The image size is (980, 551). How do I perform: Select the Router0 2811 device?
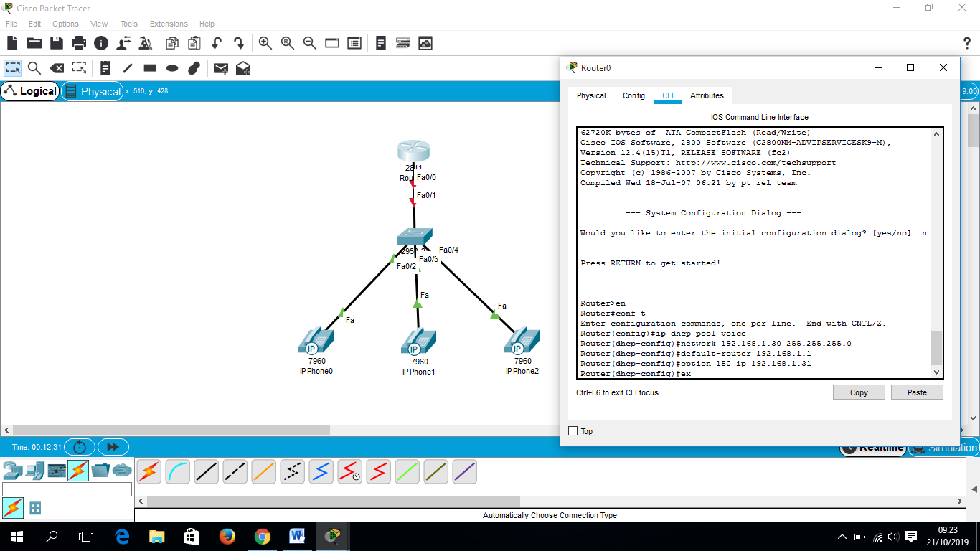(x=413, y=152)
